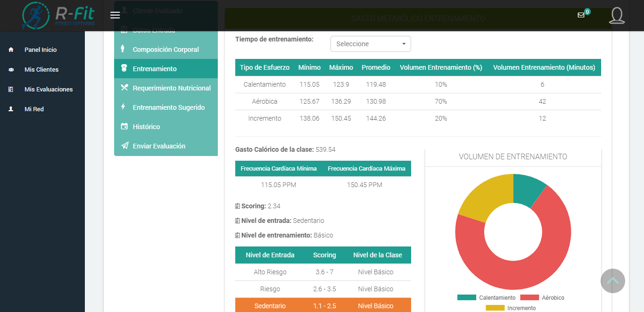
Task: Click the clipboard icon beside Mis Evaluaciones
Action: click(11, 90)
